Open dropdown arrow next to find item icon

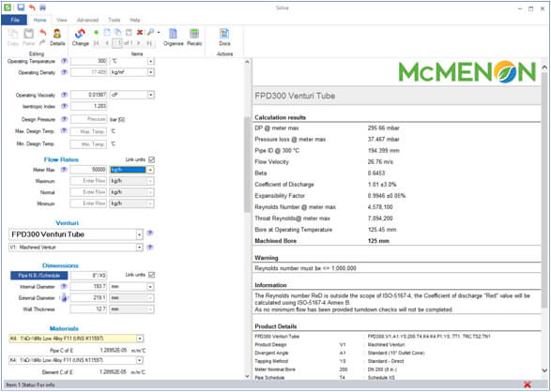point(159,32)
